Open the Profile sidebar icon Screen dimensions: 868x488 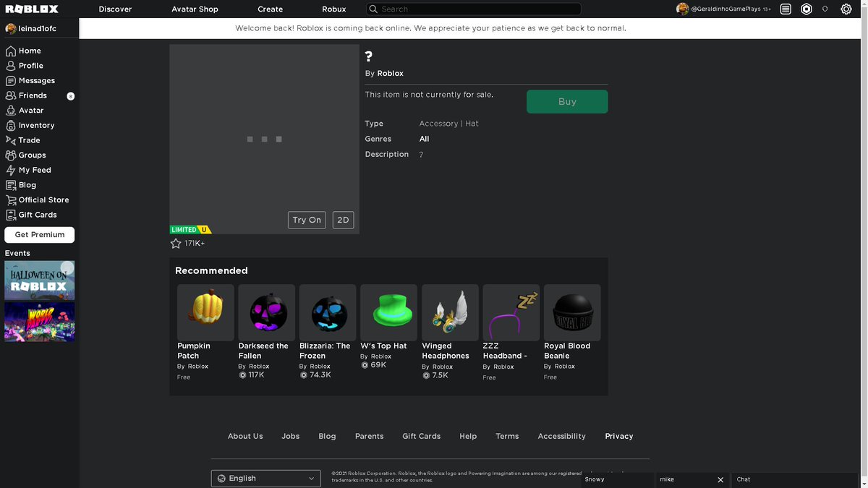coord(11,66)
